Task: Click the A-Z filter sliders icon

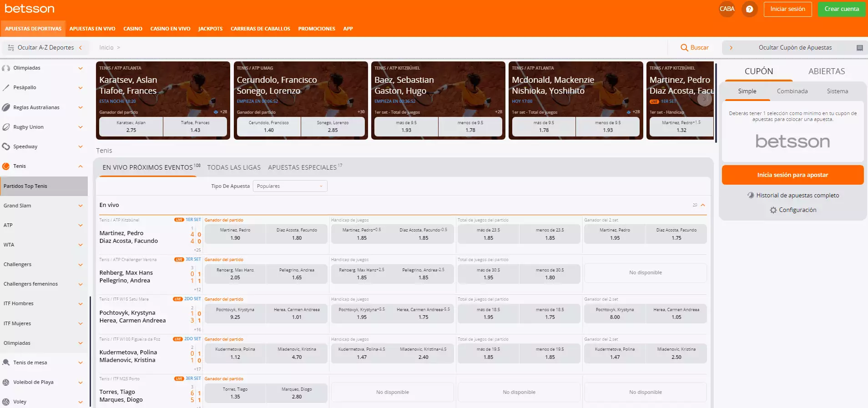Action: click(11, 48)
